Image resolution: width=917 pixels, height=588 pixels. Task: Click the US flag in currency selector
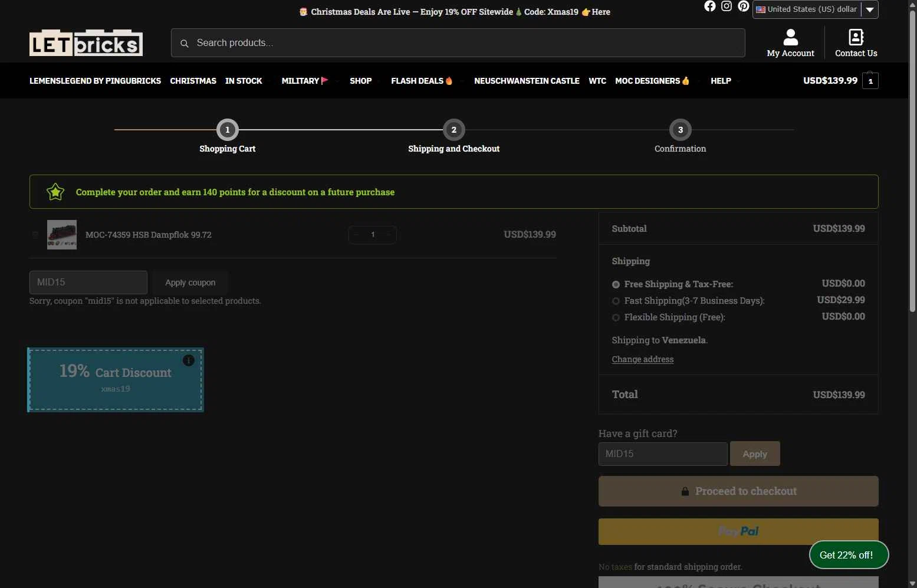761,9
